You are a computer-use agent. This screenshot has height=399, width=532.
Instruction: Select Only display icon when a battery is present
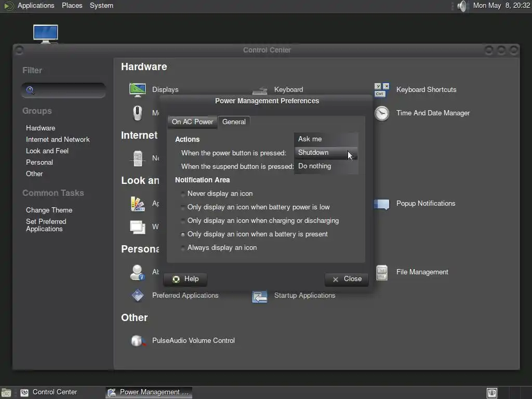255,234
